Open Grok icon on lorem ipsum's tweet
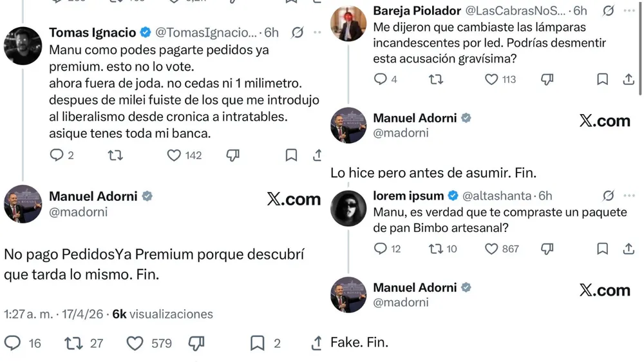Screen dimensions: 644x362 coord(609,195)
